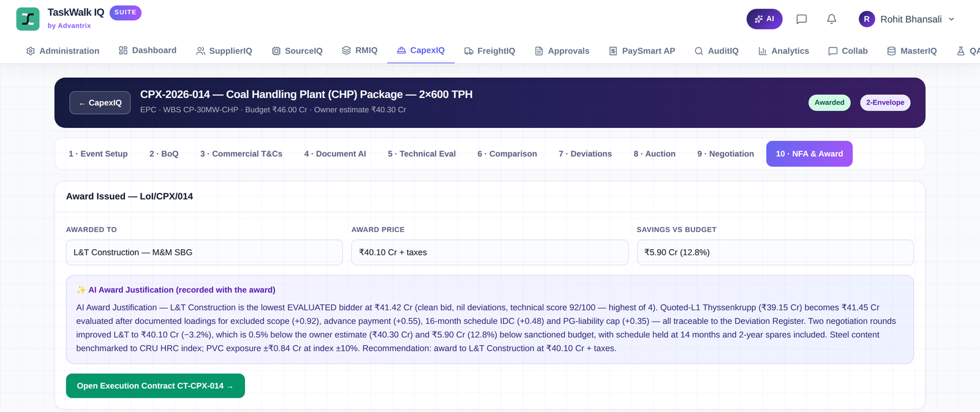This screenshot has width=980, height=412.
Task: Open the notifications bell
Action: pos(831,19)
